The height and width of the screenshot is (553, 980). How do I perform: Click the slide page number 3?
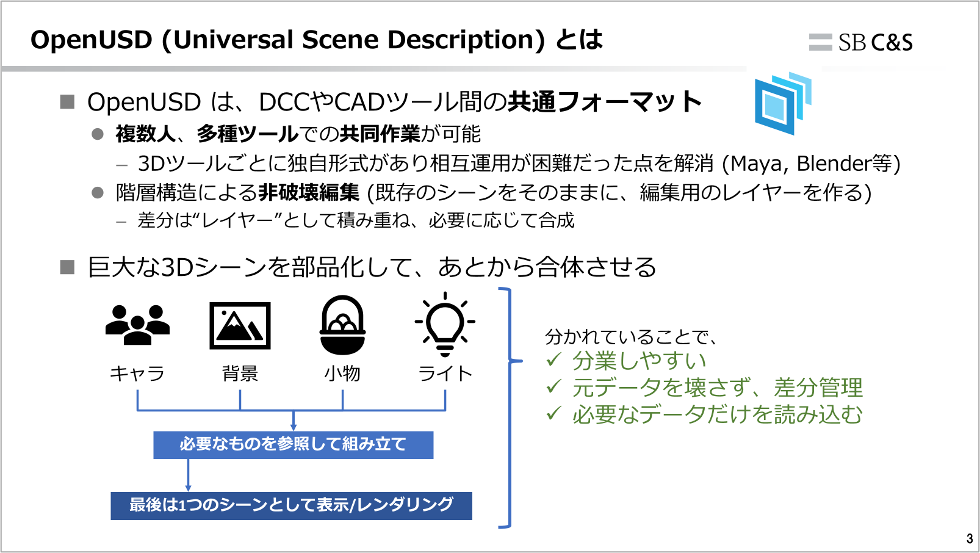[x=970, y=539]
